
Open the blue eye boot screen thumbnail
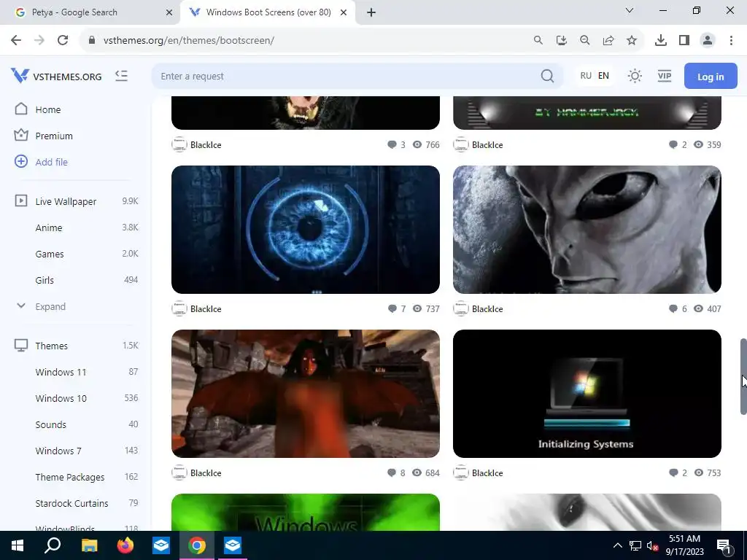306,230
